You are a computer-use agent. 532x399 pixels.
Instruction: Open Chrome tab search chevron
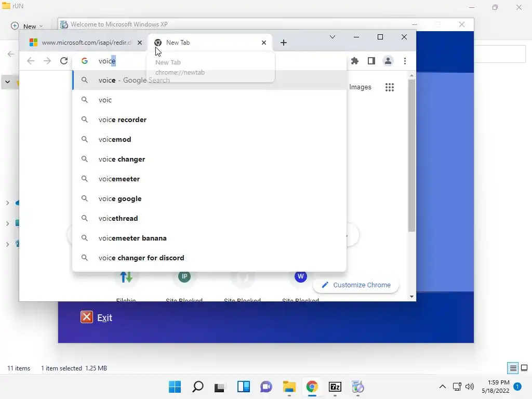coord(332,37)
